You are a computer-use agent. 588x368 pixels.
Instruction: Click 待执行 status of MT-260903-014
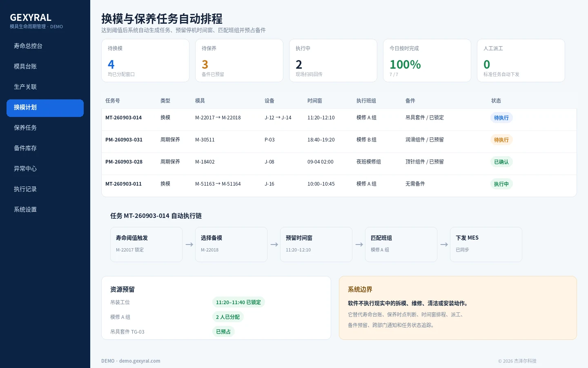pos(501,118)
